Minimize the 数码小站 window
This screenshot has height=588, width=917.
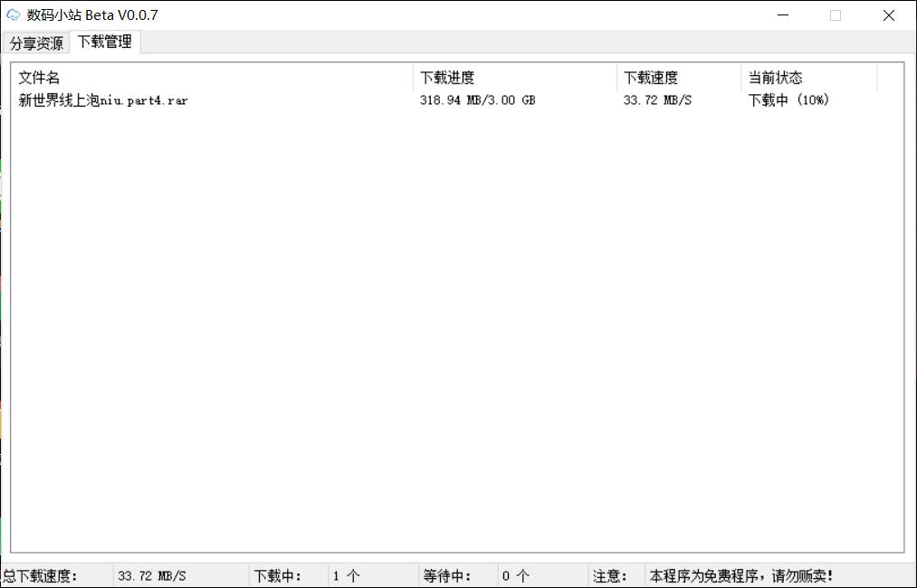point(783,15)
